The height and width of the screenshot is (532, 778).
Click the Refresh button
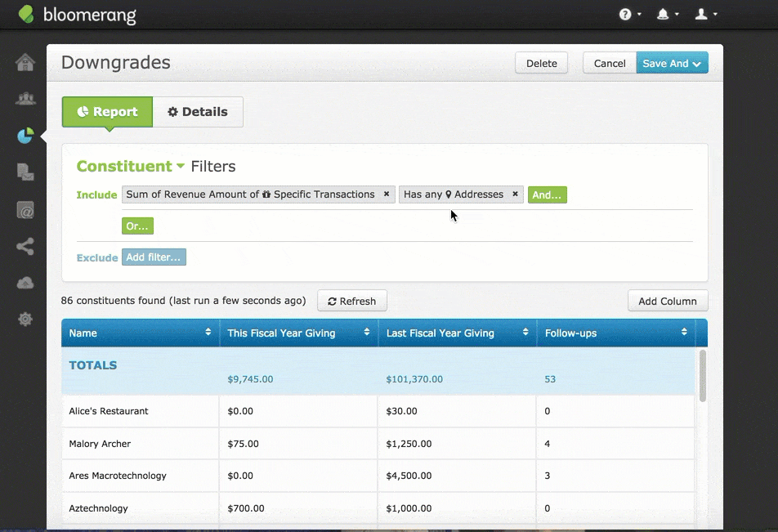click(351, 302)
